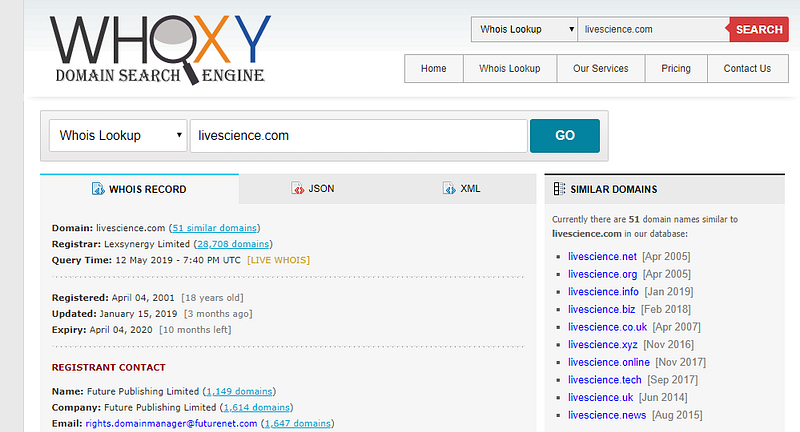This screenshot has height=432, width=800.
Task: Open the main Whois Lookup dropdown beside GO
Action: (118, 136)
